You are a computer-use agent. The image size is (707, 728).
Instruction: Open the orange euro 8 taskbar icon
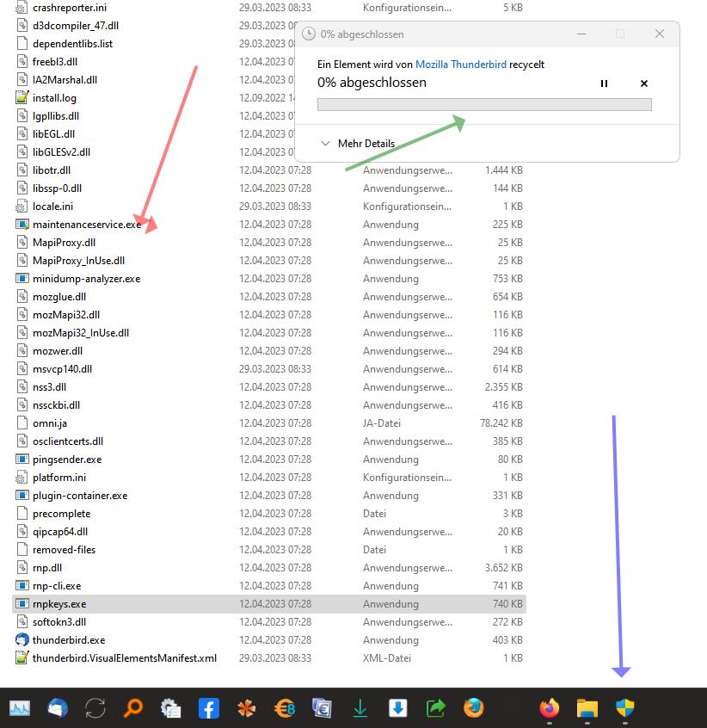[x=285, y=708]
